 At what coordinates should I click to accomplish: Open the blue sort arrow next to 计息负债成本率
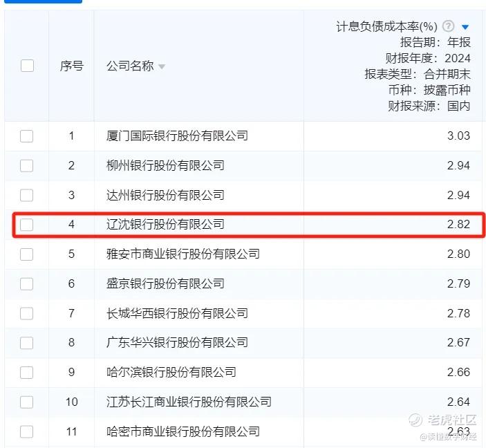[465, 27]
